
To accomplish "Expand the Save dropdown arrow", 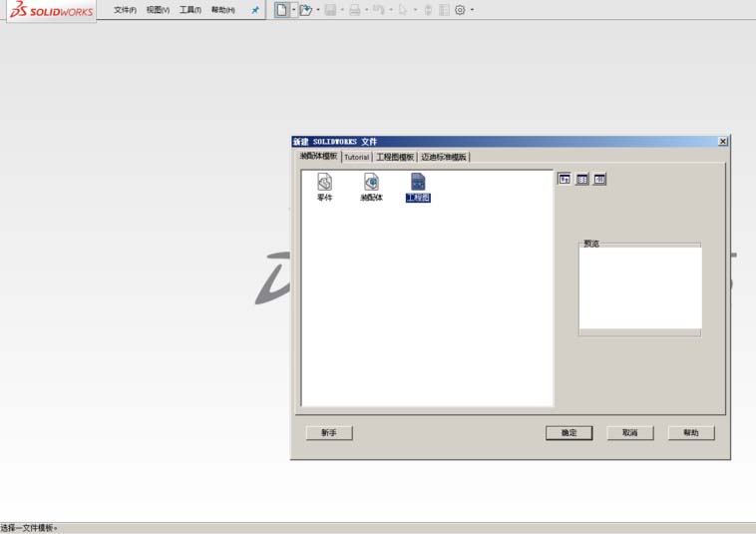I will pyautogui.click(x=342, y=10).
